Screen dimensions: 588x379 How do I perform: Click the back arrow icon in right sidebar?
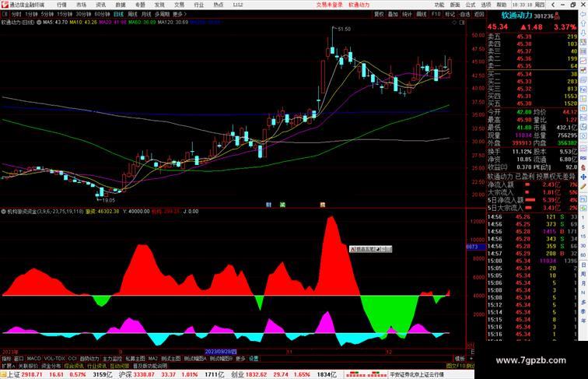pyautogui.click(x=583, y=15)
